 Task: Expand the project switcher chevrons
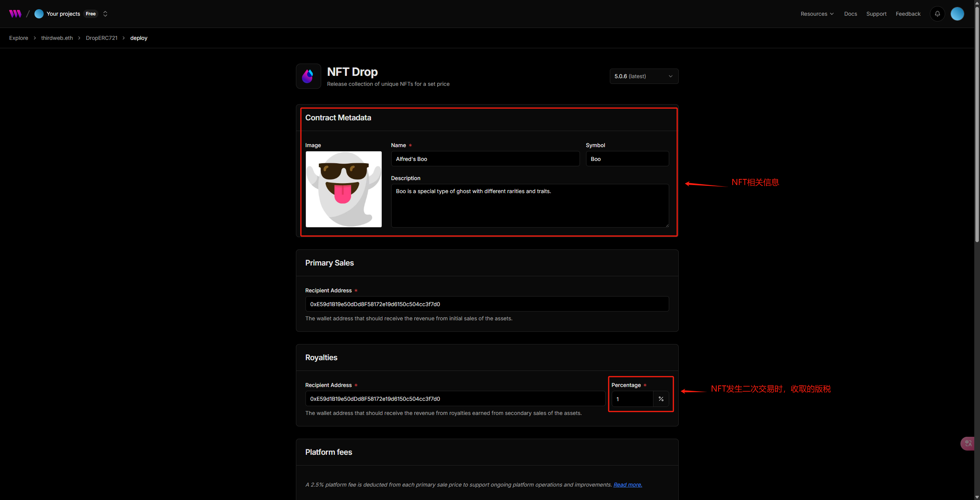click(105, 14)
